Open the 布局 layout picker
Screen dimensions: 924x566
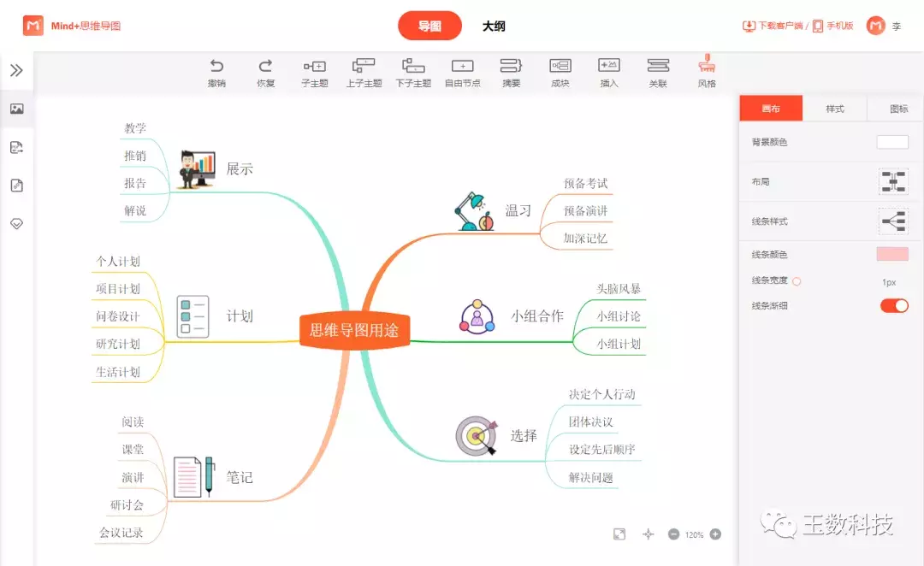coord(893,181)
